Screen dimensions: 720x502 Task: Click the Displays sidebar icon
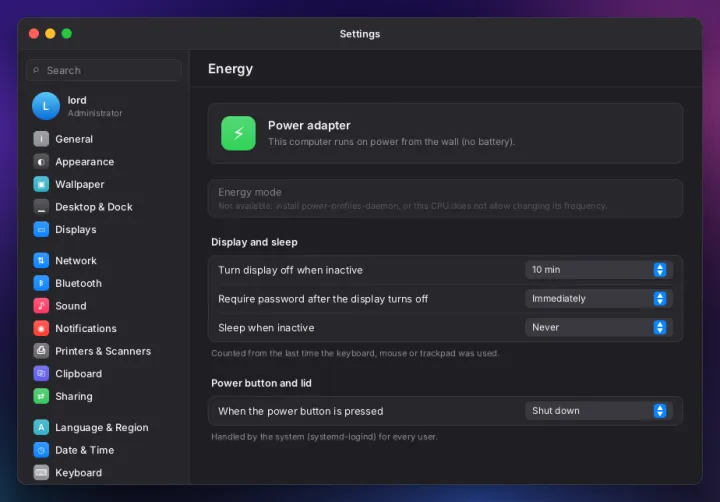41,229
